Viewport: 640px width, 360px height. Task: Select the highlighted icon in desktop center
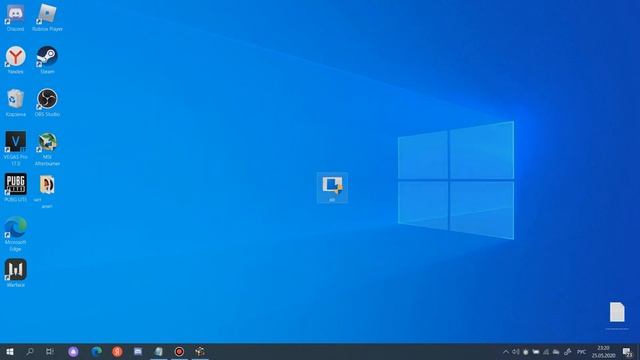[332, 188]
